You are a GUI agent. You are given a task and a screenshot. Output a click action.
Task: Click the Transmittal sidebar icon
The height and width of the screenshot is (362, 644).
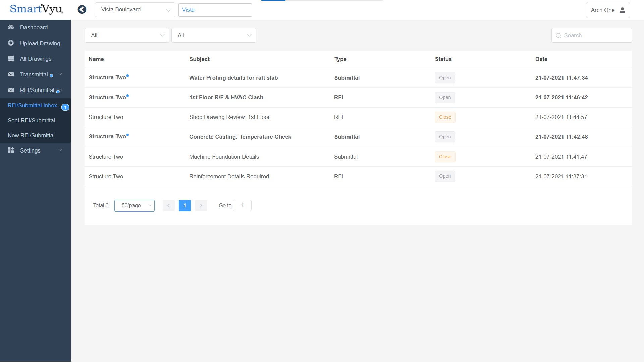click(11, 74)
